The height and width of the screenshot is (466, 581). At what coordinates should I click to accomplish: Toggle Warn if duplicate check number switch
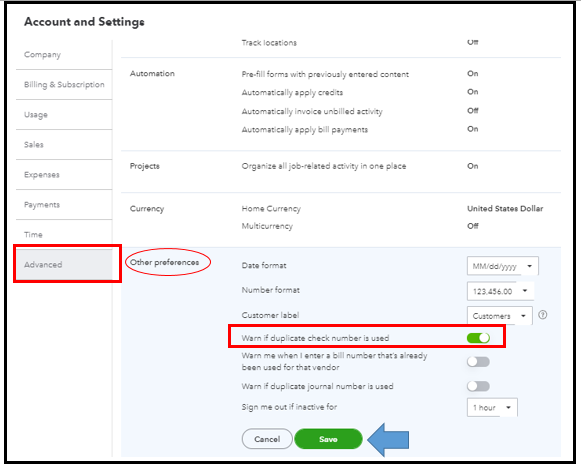click(x=478, y=338)
